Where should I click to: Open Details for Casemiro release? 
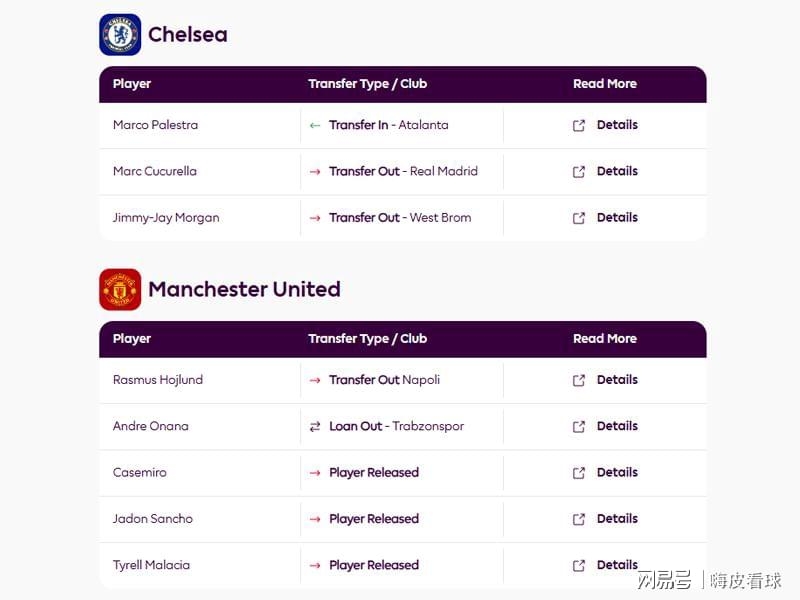click(617, 472)
